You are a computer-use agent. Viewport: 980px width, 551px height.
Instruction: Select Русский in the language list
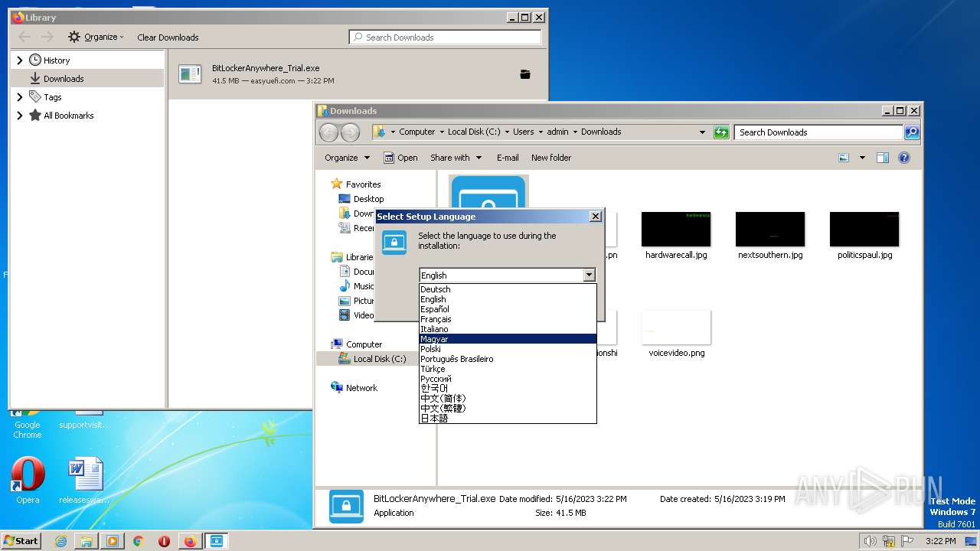point(508,379)
